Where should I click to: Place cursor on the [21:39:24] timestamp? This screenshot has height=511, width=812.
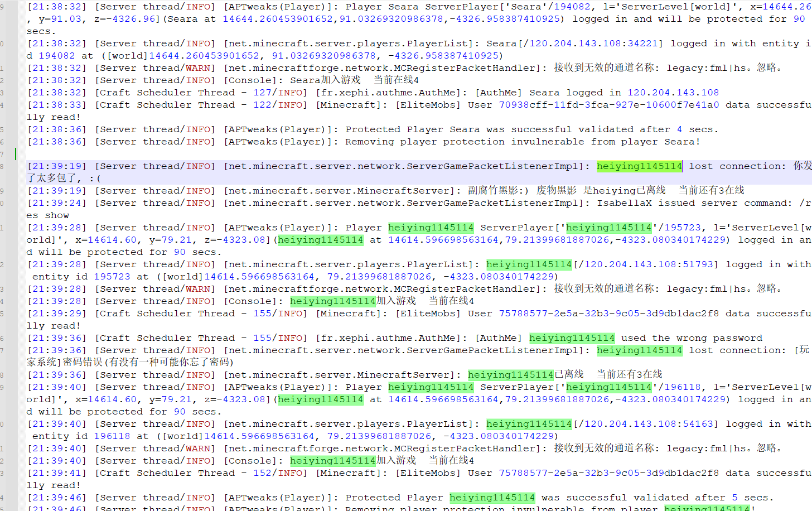click(x=57, y=203)
